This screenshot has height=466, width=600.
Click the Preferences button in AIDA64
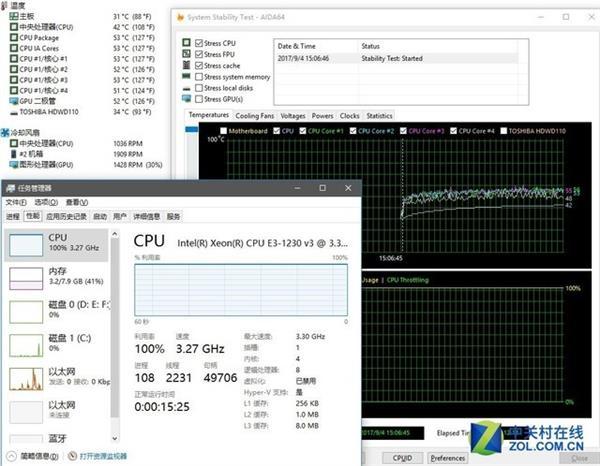pos(448,458)
